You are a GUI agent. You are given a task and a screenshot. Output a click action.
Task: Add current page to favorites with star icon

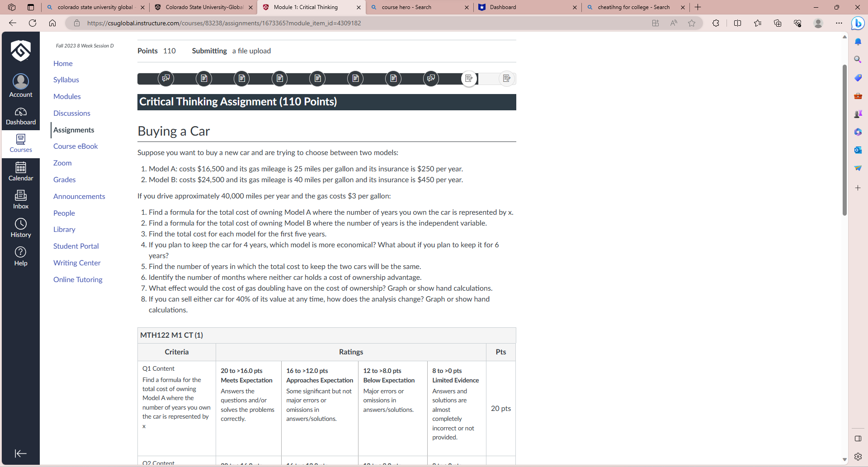point(692,23)
